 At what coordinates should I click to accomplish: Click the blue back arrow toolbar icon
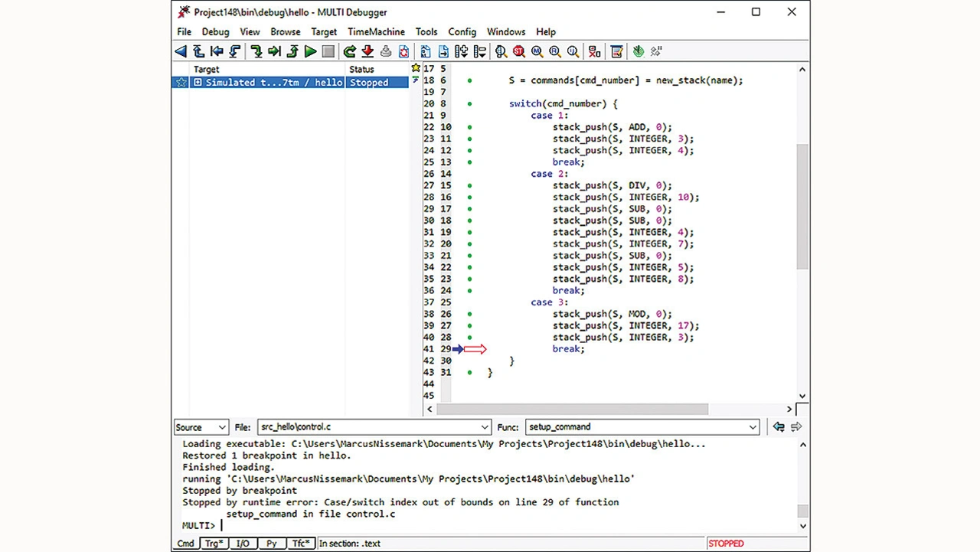click(181, 51)
